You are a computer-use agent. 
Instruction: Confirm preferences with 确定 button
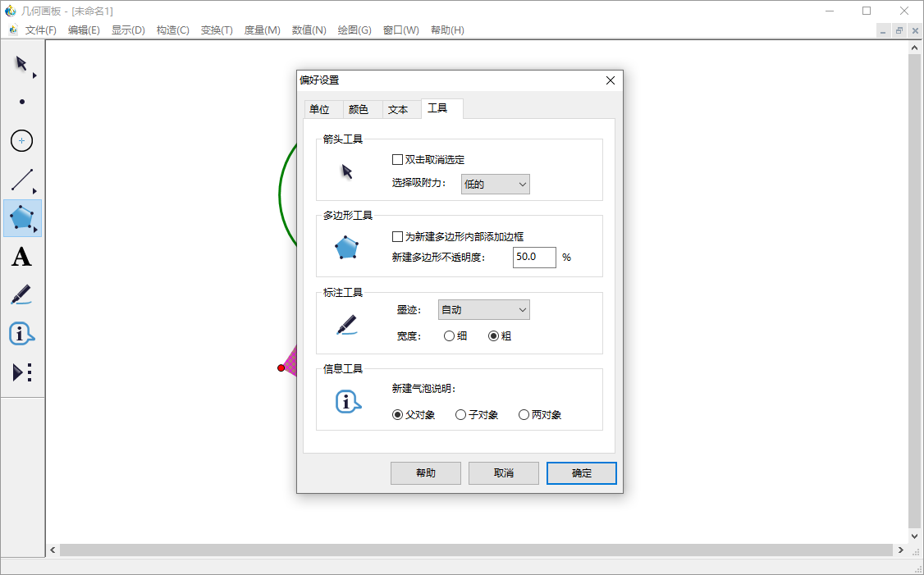581,473
